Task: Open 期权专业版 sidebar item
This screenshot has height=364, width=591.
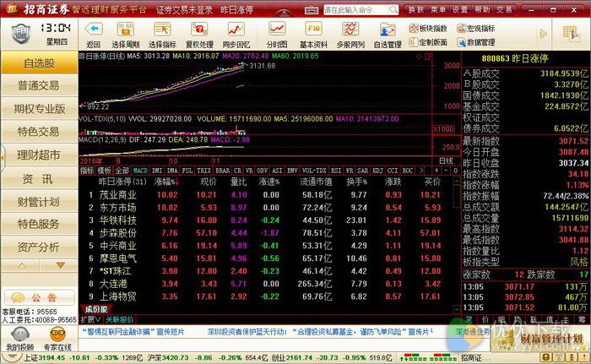Action: tap(39, 109)
